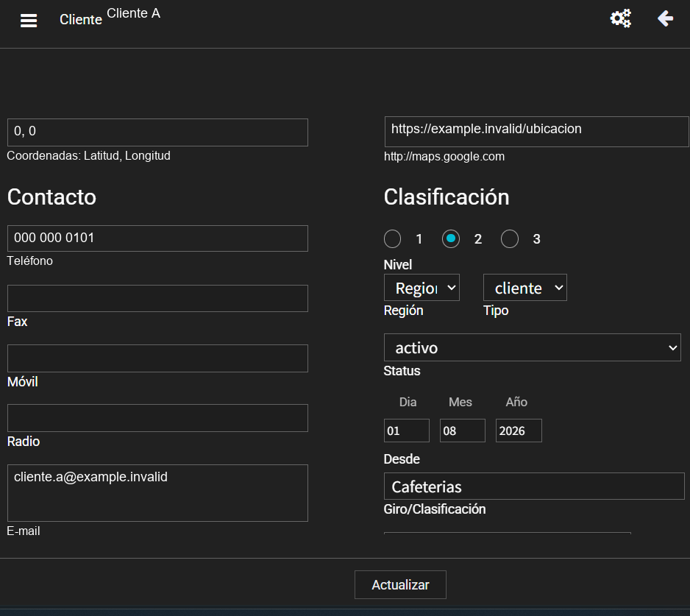Edit the Dia field showing 01

click(x=407, y=431)
